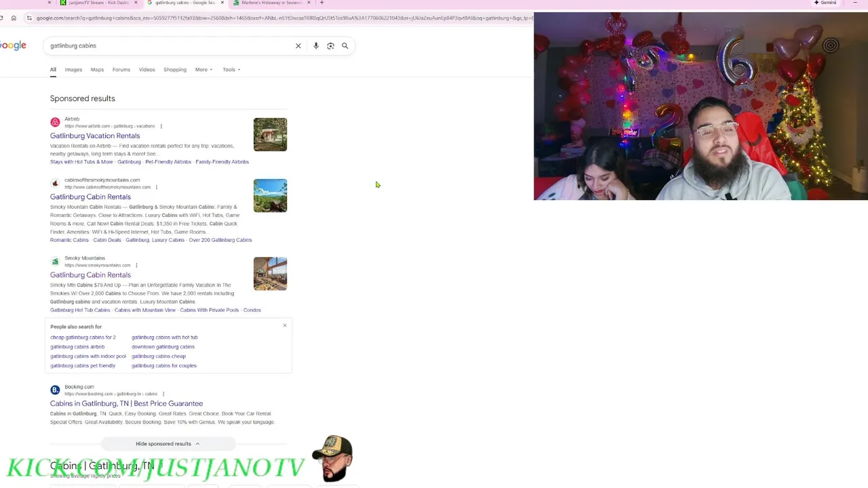Viewport: 868px width, 488px height.
Task: Open three-dot menu for the Booking.com ad
Action: pos(163,394)
